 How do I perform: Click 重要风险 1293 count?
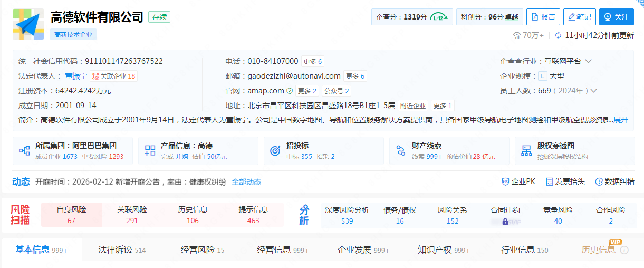pos(102,157)
